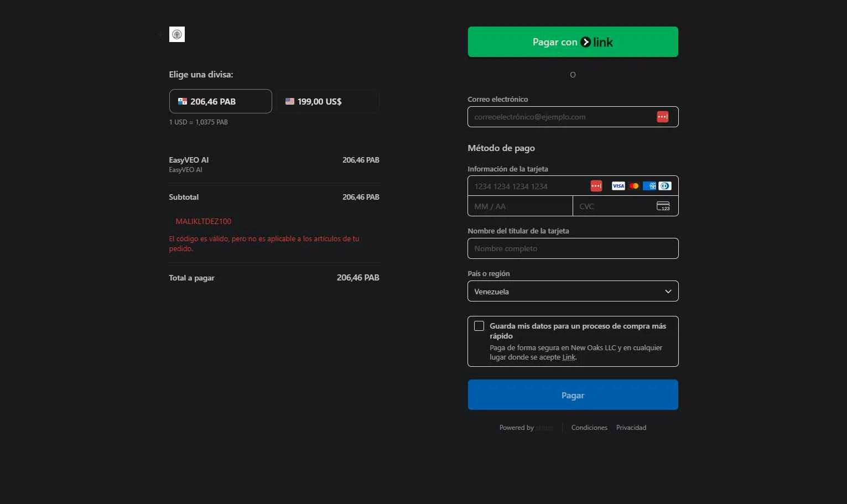847x504 pixels.
Task: Pay with Link green button
Action: [x=573, y=42]
